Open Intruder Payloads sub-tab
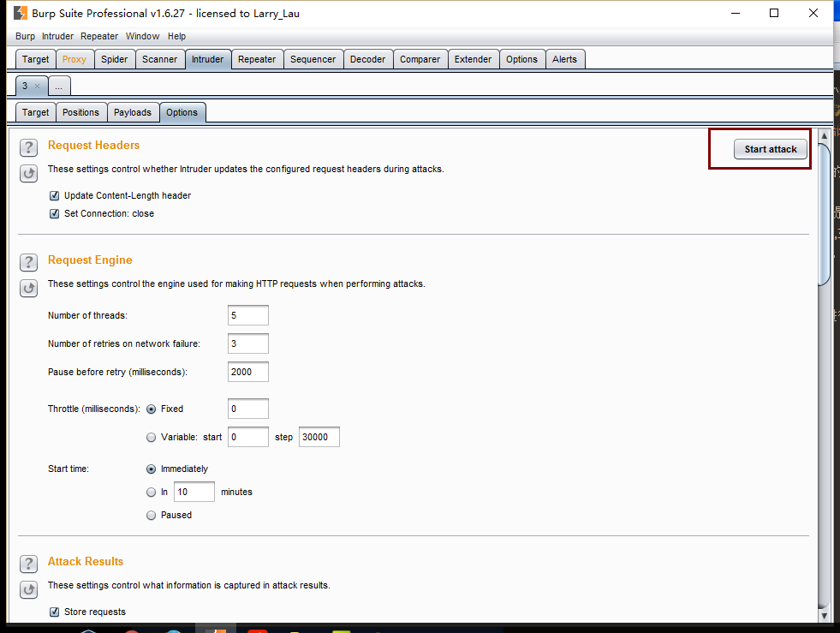This screenshot has width=840, height=633. coord(133,112)
